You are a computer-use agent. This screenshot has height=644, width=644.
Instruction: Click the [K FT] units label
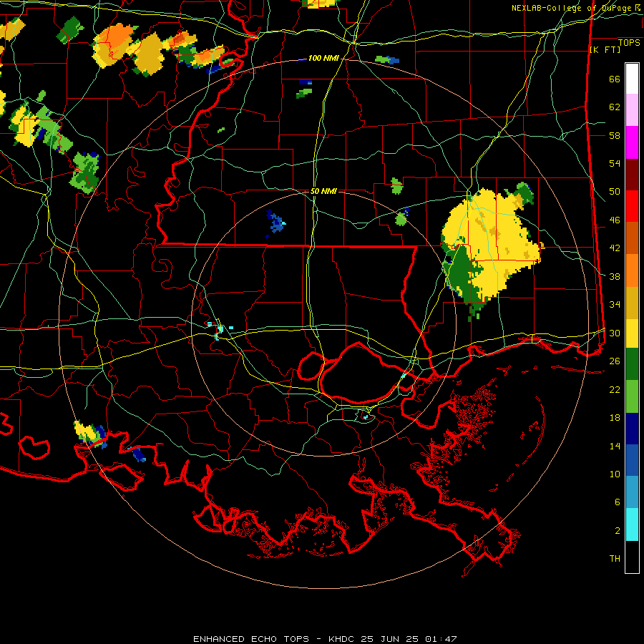tap(605, 49)
